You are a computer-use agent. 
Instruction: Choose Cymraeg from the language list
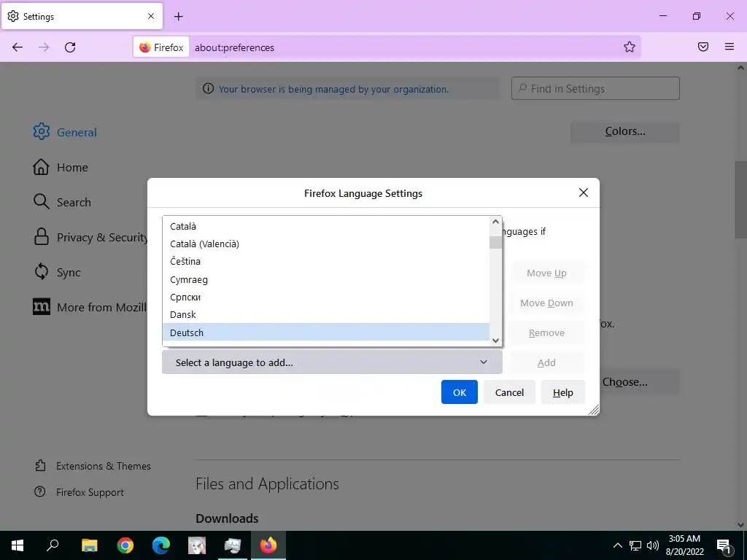(x=326, y=279)
